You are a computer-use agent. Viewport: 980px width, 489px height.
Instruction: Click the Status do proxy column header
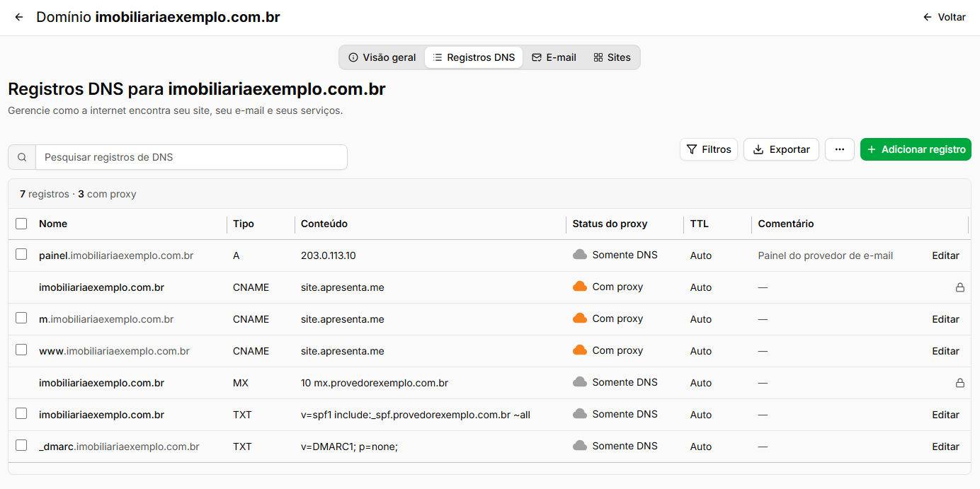pyautogui.click(x=610, y=224)
